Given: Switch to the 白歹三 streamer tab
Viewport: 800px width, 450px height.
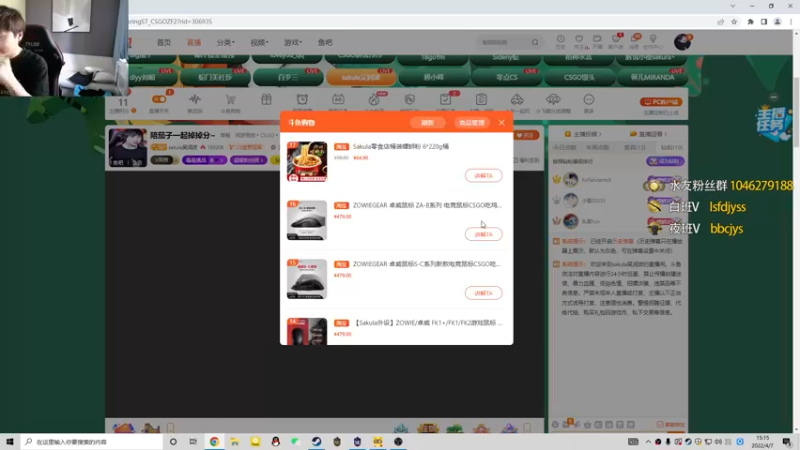Looking at the screenshot, I should click(288, 77).
